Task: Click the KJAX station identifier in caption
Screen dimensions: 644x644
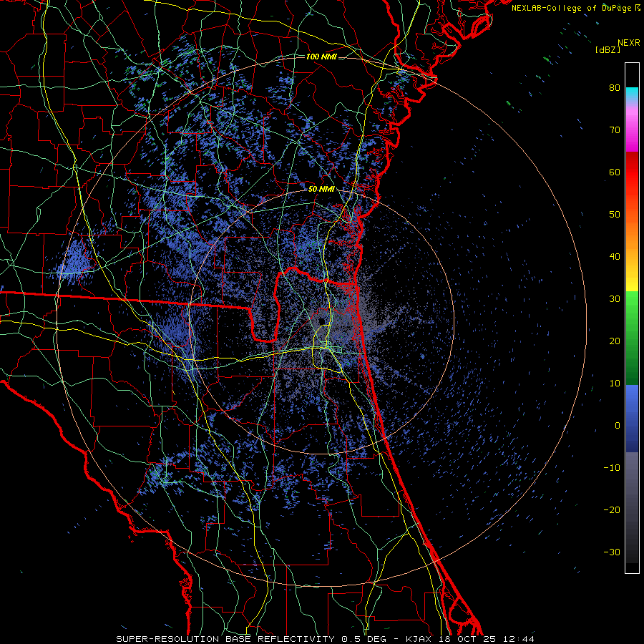Action: (x=419, y=639)
